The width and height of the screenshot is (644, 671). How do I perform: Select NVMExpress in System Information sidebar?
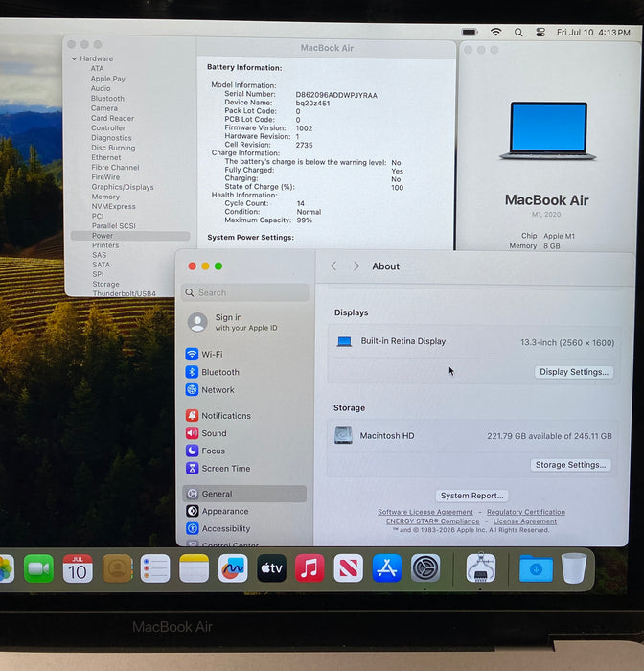113,206
